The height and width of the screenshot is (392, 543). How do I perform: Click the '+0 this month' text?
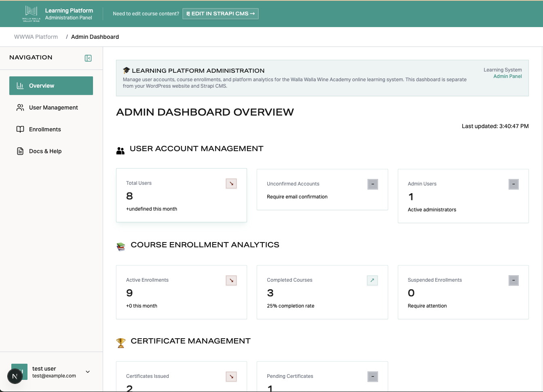click(x=142, y=306)
